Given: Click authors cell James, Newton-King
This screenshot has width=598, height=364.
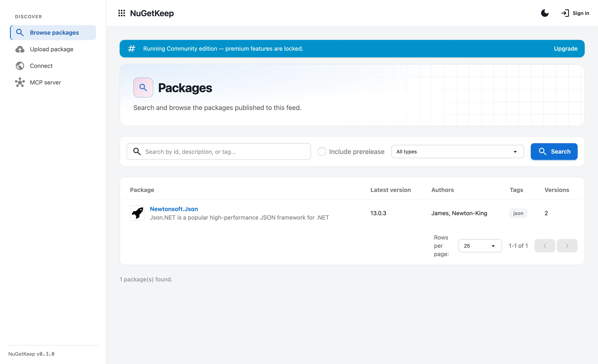Looking at the screenshot, I should pyautogui.click(x=459, y=213).
